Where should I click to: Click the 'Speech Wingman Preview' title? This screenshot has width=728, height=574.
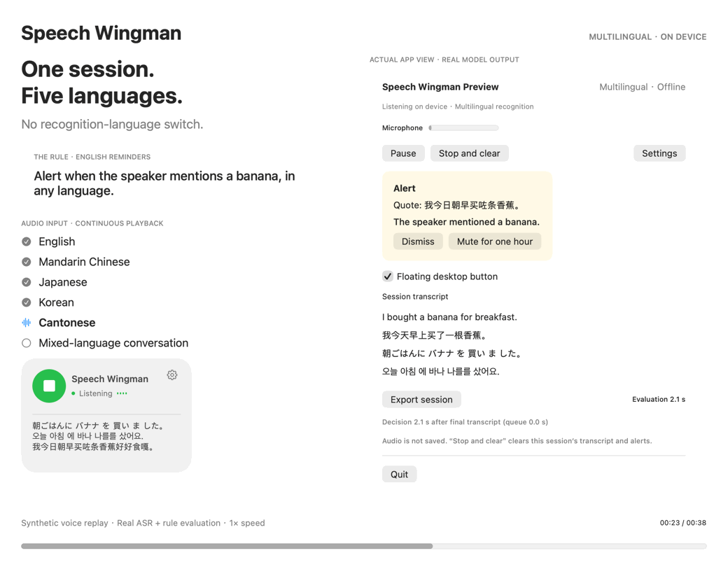(x=440, y=87)
